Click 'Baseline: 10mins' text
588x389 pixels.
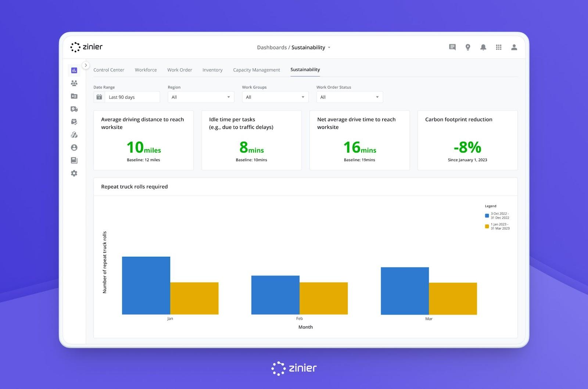251,160
